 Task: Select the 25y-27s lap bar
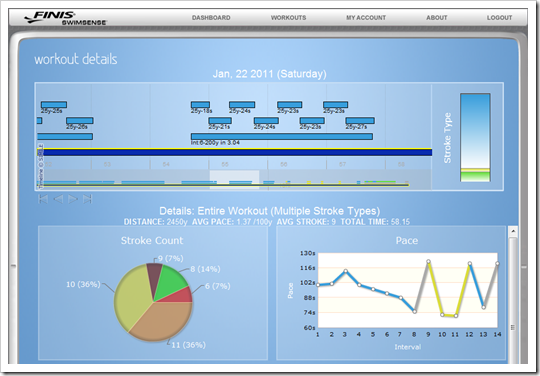tap(360, 121)
